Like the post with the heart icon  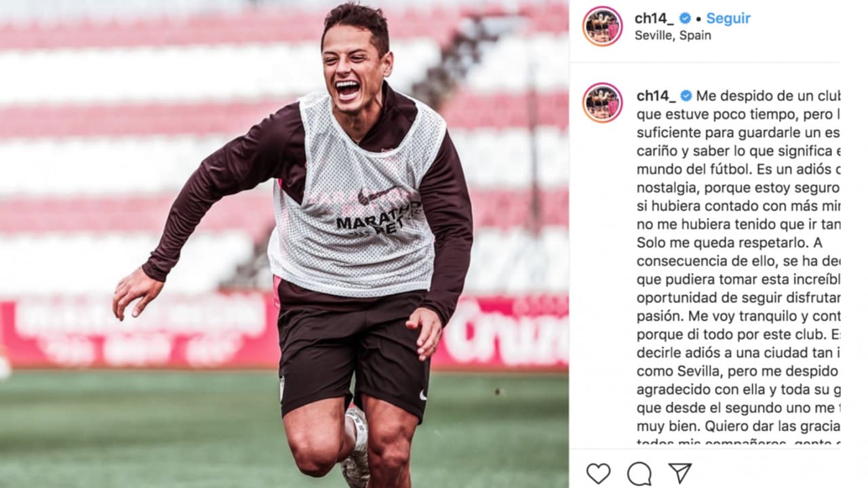pos(598,473)
